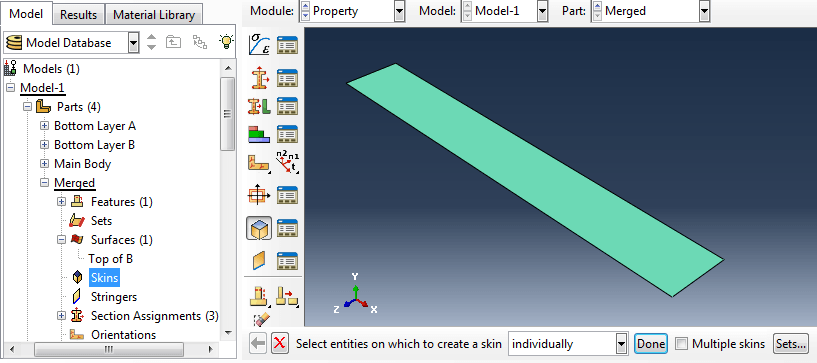Image resolution: width=817 pixels, height=363 pixels.
Task: Click the Assign Beam Orientation n1-n2-t icon
Action: click(x=287, y=162)
